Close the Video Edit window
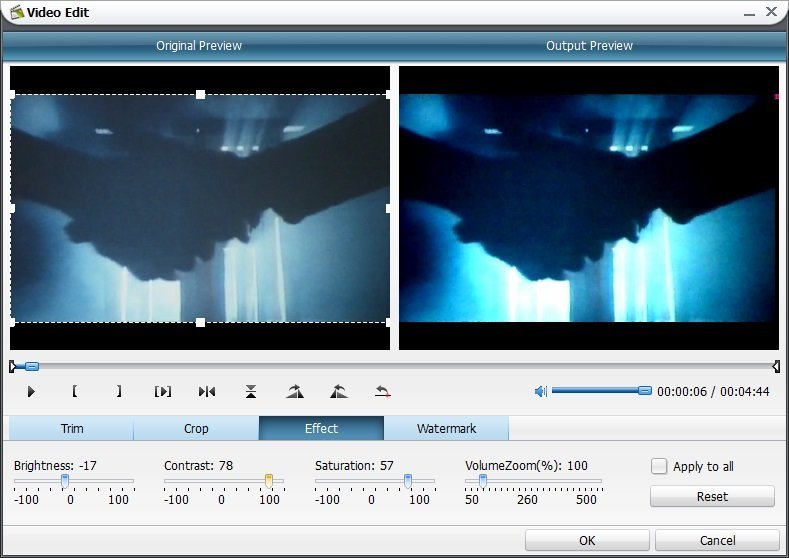Viewport: 789px width, 558px height. (771, 11)
